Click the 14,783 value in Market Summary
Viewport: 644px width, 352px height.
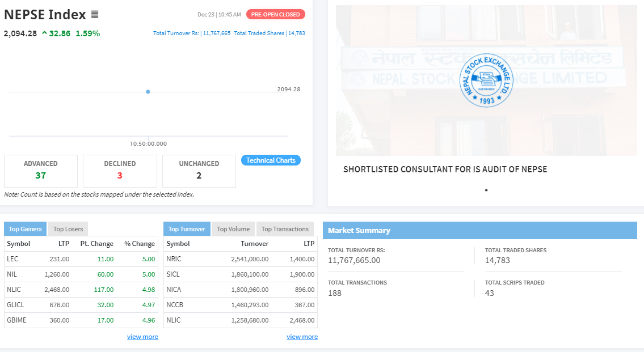pyautogui.click(x=498, y=261)
